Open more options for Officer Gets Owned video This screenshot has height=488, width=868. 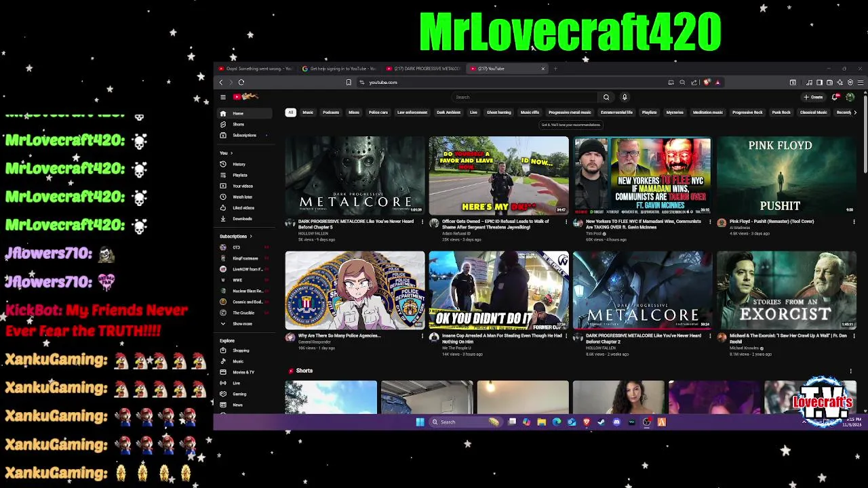pyautogui.click(x=566, y=222)
